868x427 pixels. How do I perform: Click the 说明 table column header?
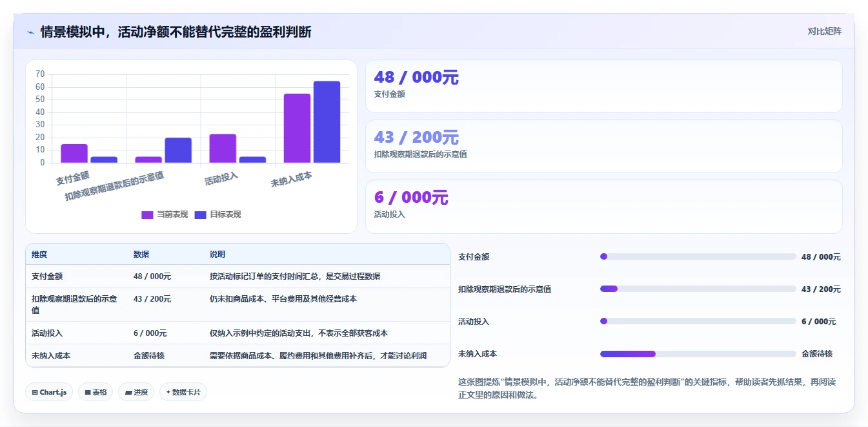(x=217, y=255)
